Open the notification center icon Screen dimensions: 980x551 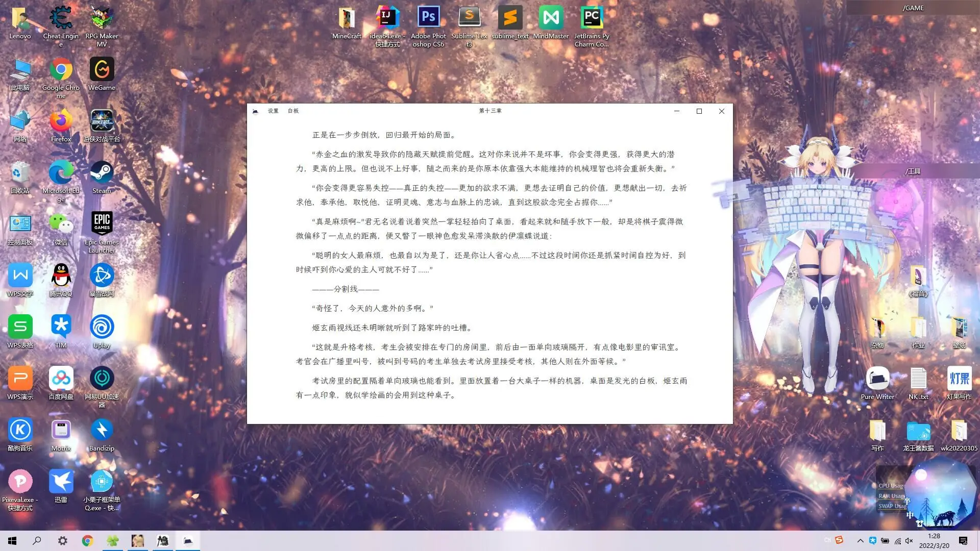963,541
